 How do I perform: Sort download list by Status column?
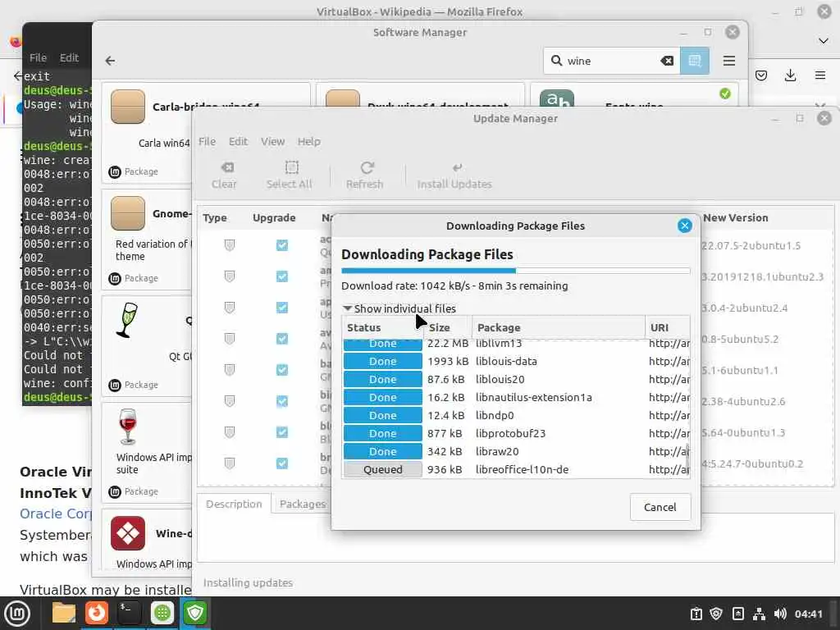tap(383, 327)
